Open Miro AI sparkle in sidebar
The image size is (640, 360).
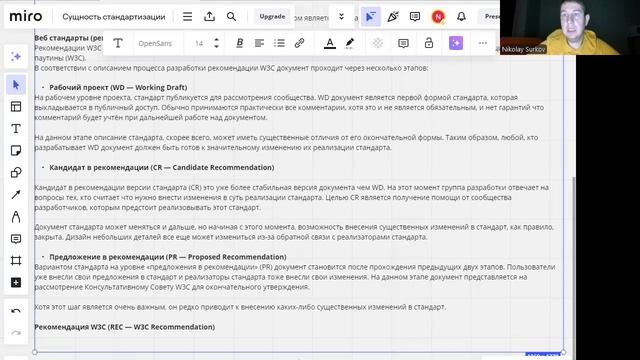pos(16,56)
